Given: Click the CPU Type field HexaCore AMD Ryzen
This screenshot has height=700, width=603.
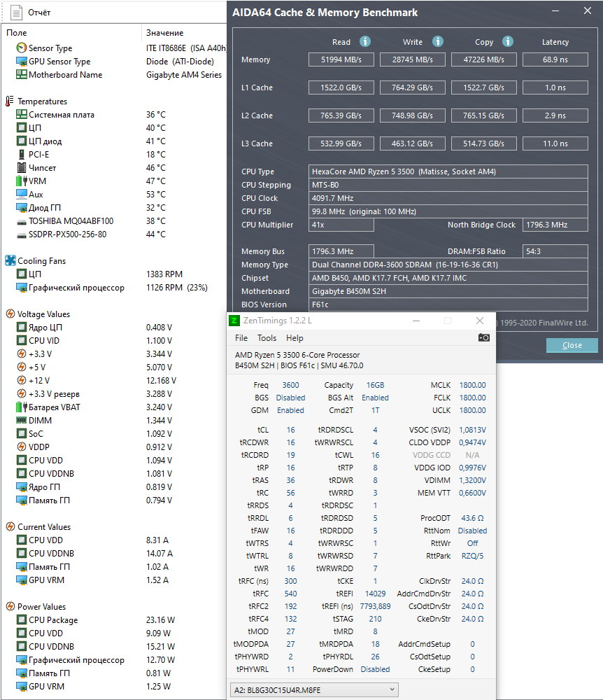Looking at the screenshot, I should [448, 171].
